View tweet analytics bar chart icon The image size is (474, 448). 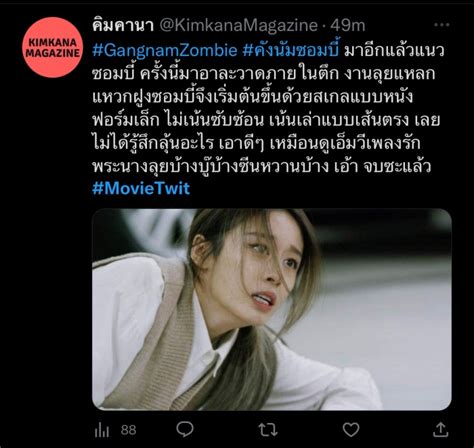[x=102, y=430]
